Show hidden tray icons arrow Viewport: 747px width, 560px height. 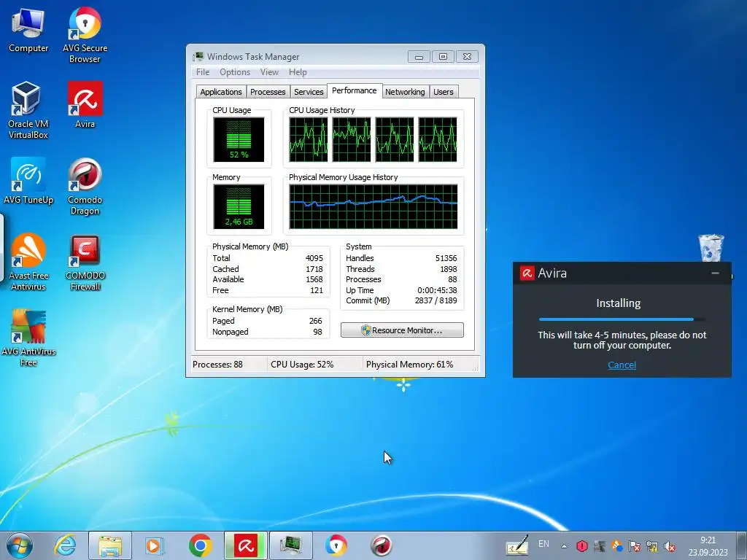[564, 546]
